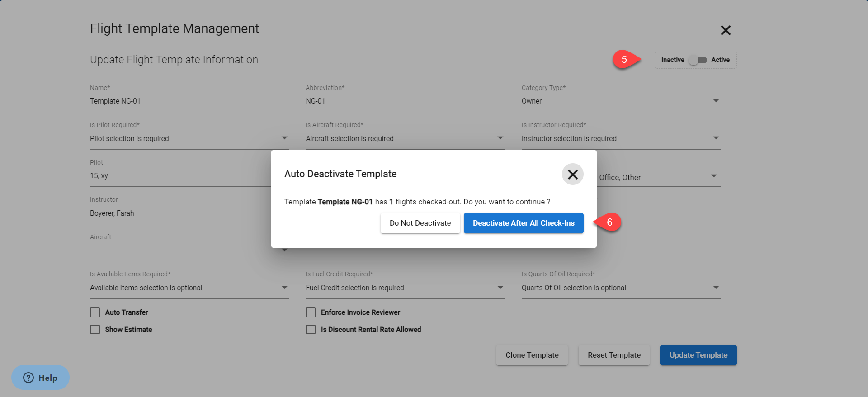Viewport: 868px width, 397px height.
Task: Click the Update Template button
Action: click(698, 355)
